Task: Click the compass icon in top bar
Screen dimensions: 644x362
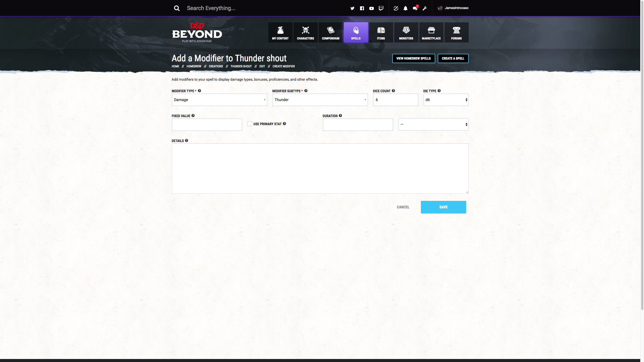Action: [x=396, y=8]
